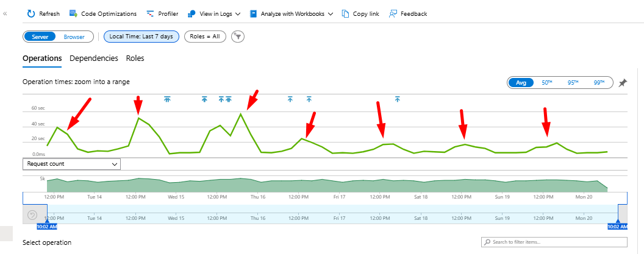This screenshot has height=254, width=644.
Task: Expand the View in Logs dropdown
Action: [214, 13]
